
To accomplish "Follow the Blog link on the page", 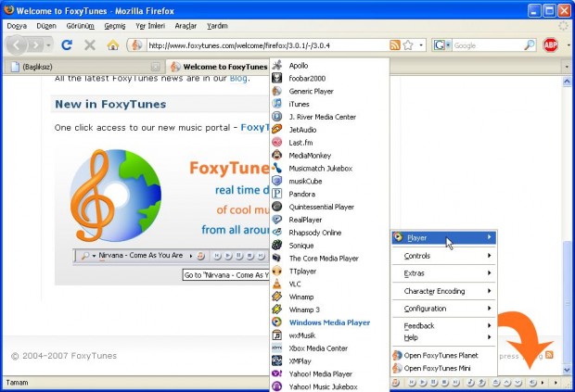I will pyautogui.click(x=238, y=78).
